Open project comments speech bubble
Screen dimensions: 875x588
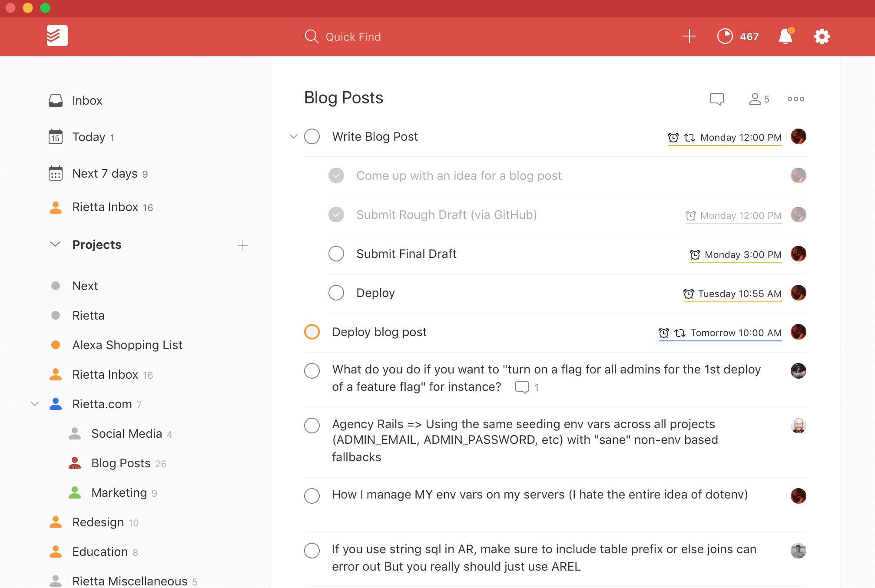[x=717, y=99]
